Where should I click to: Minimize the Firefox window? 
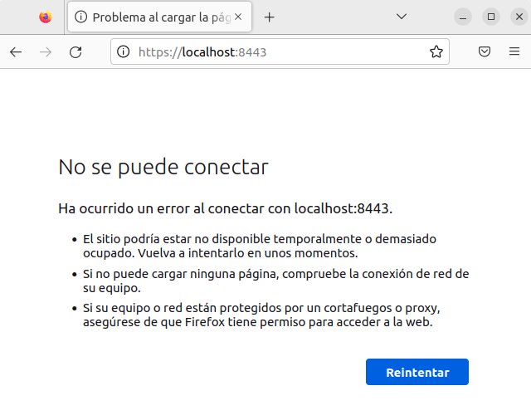(x=463, y=17)
